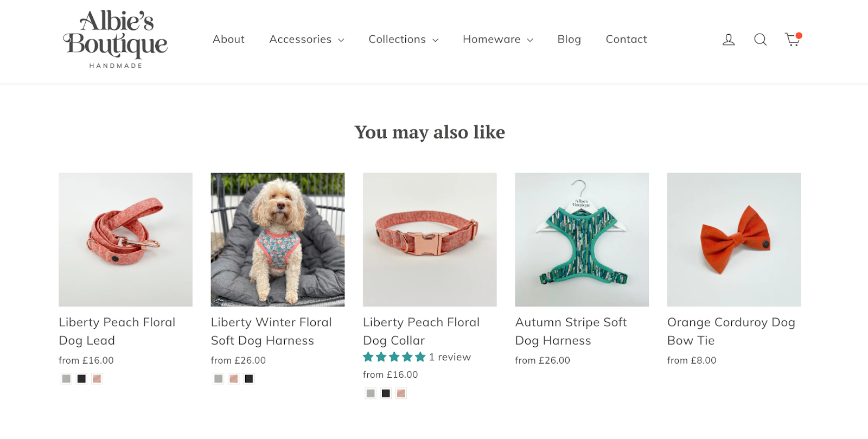Navigate to the Contact page
Viewport: 868px width, 439px height.
[626, 40]
